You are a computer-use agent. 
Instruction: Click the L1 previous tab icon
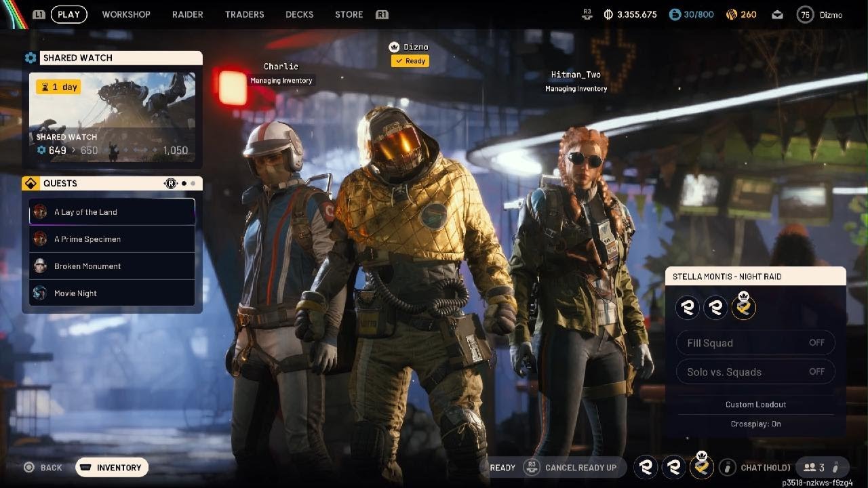coord(39,14)
